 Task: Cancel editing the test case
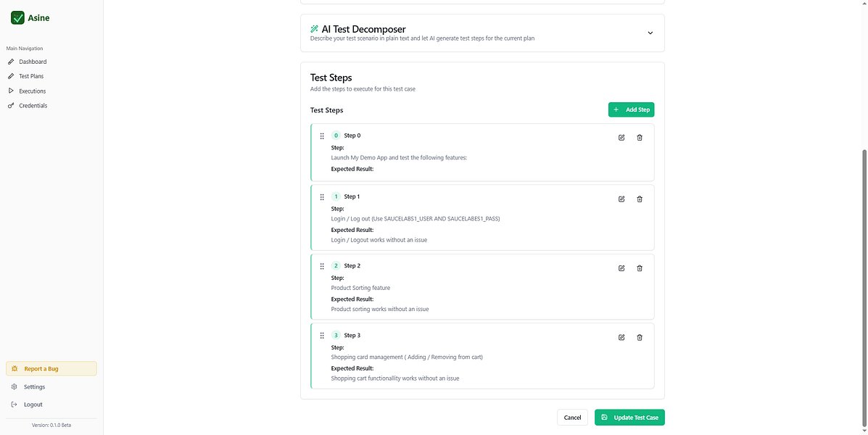[x=572, y=418]
